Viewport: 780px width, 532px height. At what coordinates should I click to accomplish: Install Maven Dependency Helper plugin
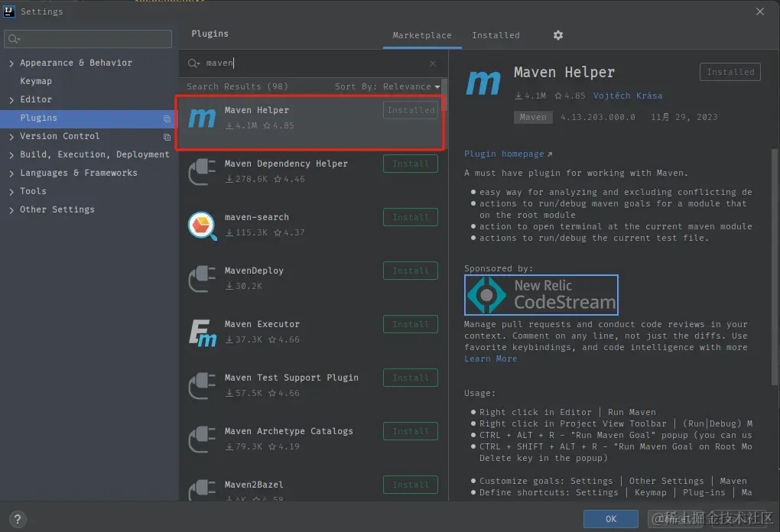pyautogui.click(x=411, y=164)
